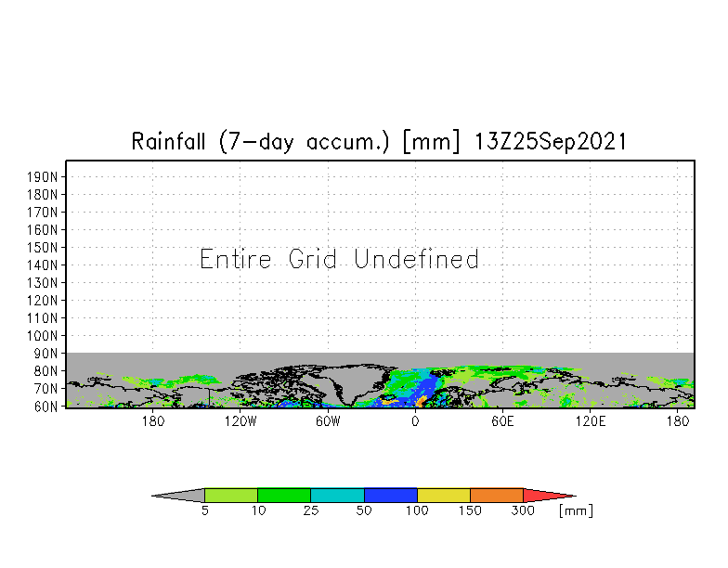Click the green 10–25 mm swatch

(x=284, y=496)
